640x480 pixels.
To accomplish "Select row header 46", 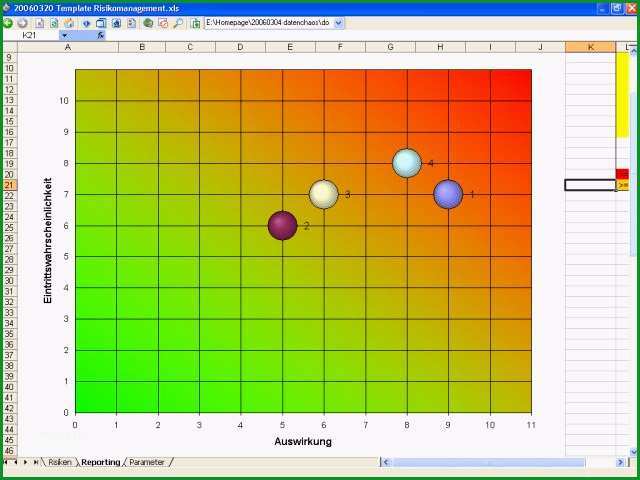I will pyautogui.click(x=10, y=451).
